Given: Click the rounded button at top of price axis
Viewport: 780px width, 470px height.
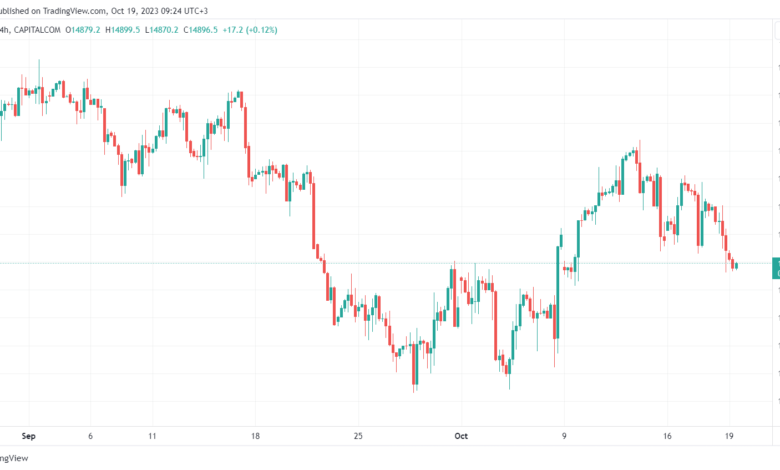Looking at the screenshot, I should 778,32.
